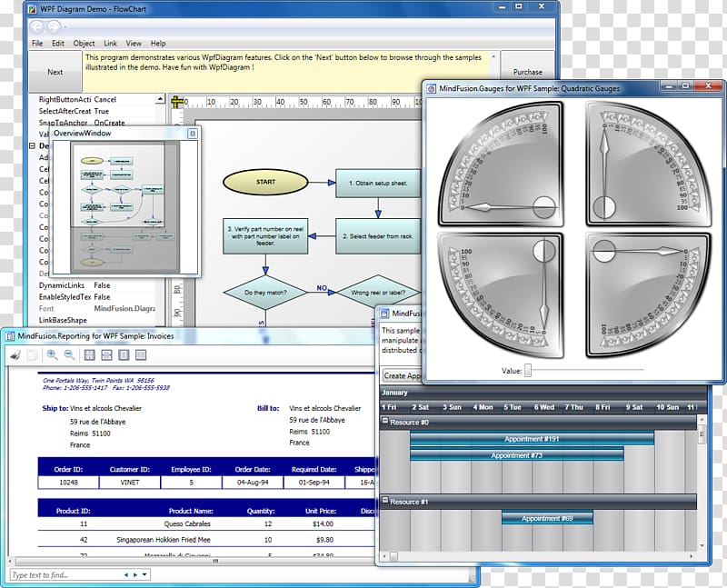Open the find options dropdown arrow

pos(144,575)
